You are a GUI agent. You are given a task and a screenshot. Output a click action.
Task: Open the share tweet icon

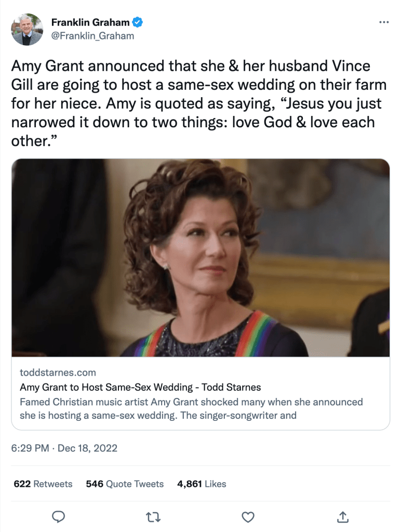pyautogui.click(x=343, y=516)
